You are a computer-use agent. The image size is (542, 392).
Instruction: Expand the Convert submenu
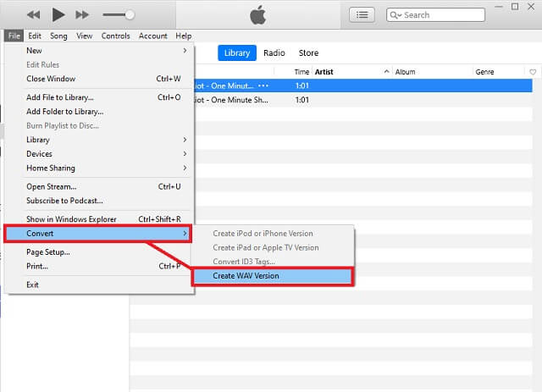point(98,234)
